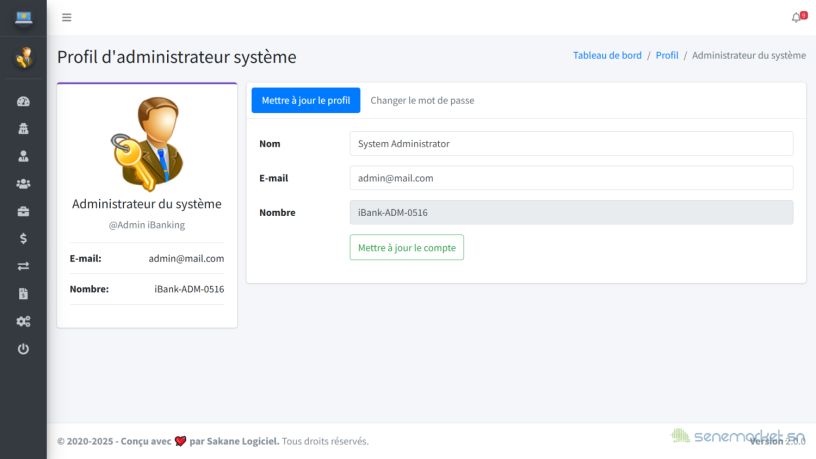Select the Mettre à jour le profil tab
Image resolution: width=816 pixels, height=459 pixels.
[306, 100]
